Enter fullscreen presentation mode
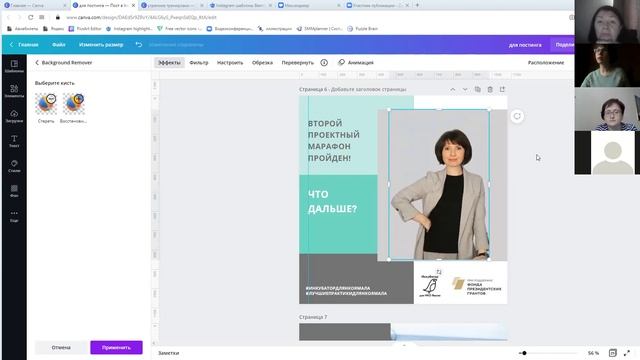The image size is (640, 360). (627, 353)
